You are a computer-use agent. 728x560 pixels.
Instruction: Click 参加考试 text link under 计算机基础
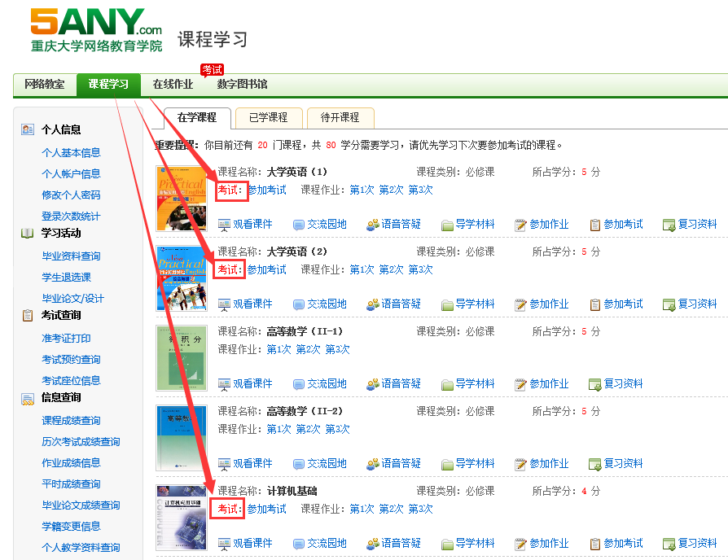(x=266, y=509)
